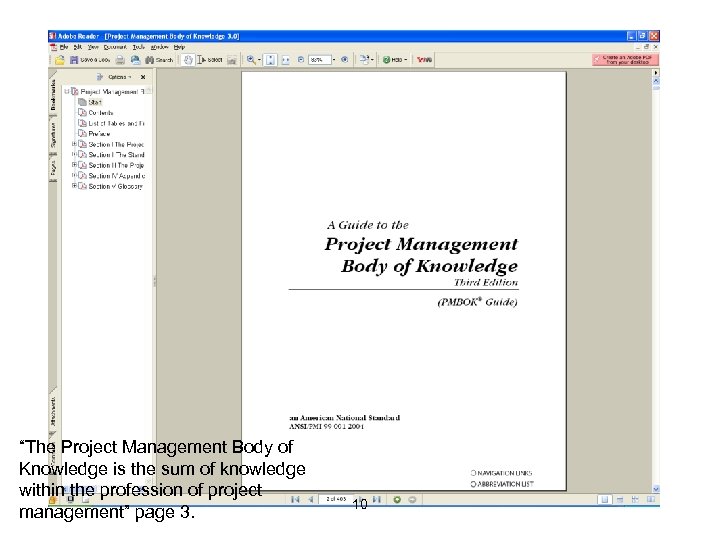Click the Adobe PDF document menu icon
The height and width of the screenshot is (540, 720).
pos(53,47)
